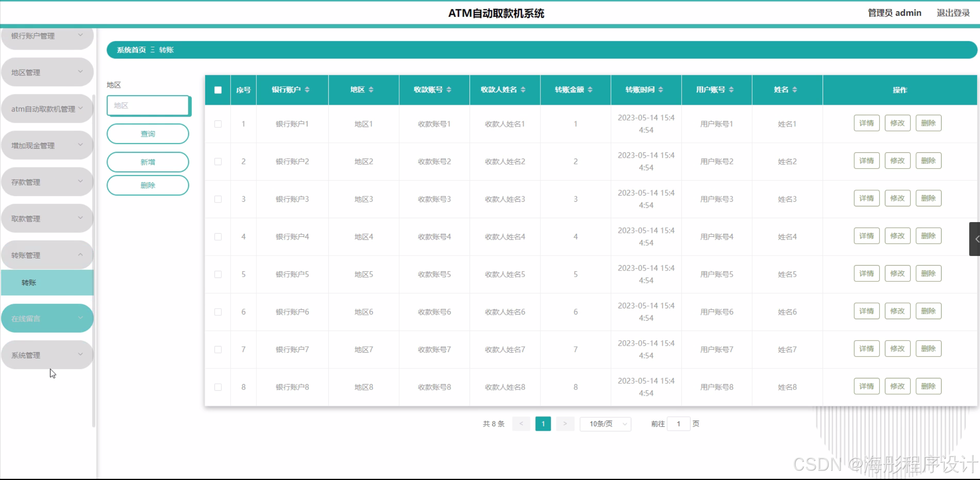Open the 系统管理 sidebar menu
980x480 pixels.
pos(47,355)
